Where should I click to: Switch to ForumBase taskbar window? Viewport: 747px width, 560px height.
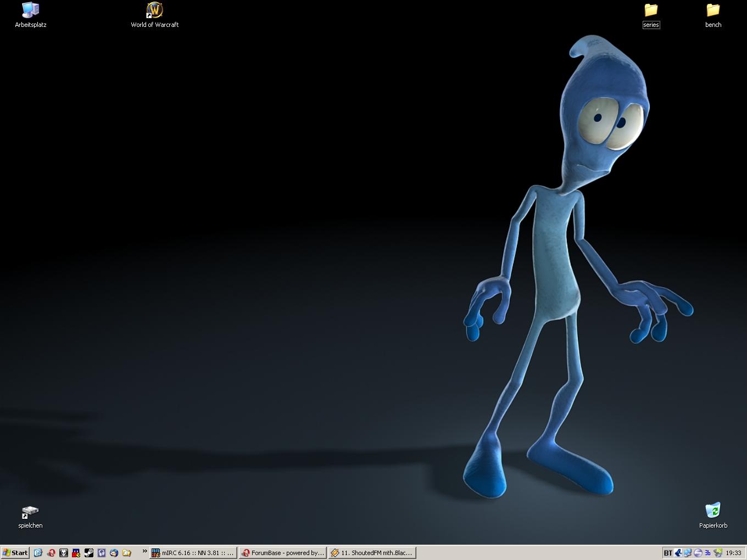click(x=283, y=553)
